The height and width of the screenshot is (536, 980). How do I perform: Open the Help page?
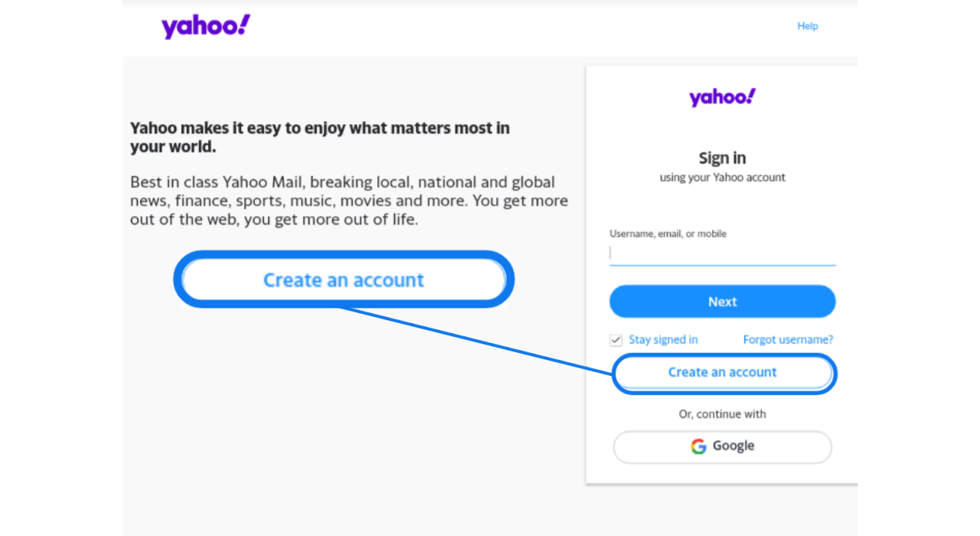807,25
